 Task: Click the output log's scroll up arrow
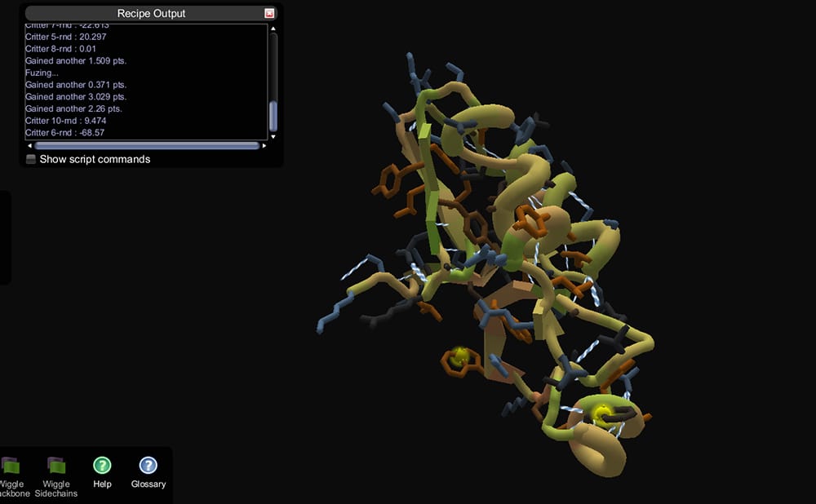(273, 29)
